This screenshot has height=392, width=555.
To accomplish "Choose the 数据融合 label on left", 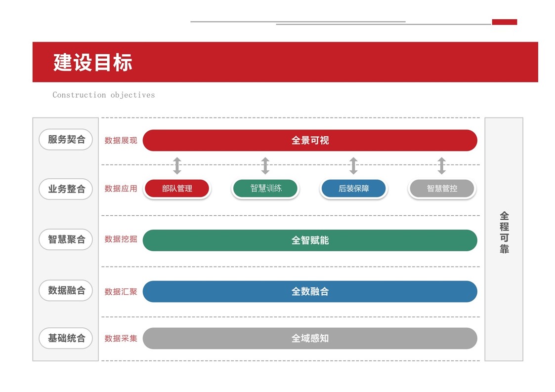I will 66,291.
